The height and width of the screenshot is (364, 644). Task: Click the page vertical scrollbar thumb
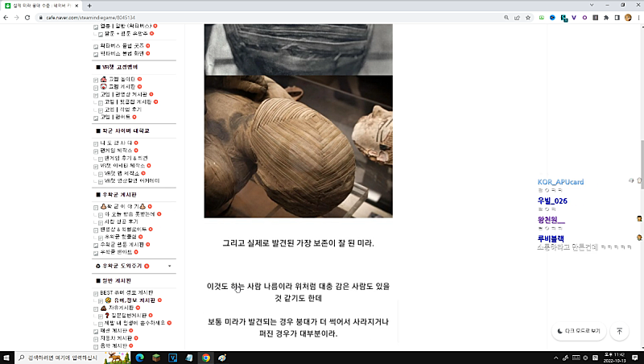pos(642,164)
